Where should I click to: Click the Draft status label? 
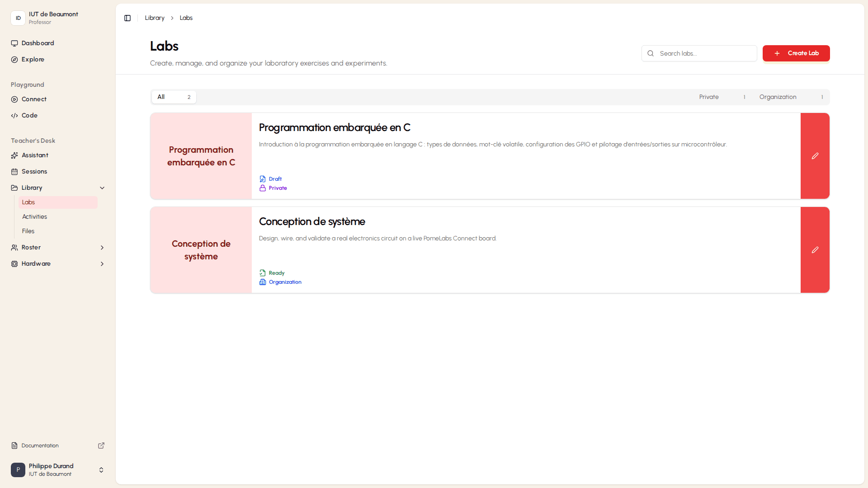(275, 179)
